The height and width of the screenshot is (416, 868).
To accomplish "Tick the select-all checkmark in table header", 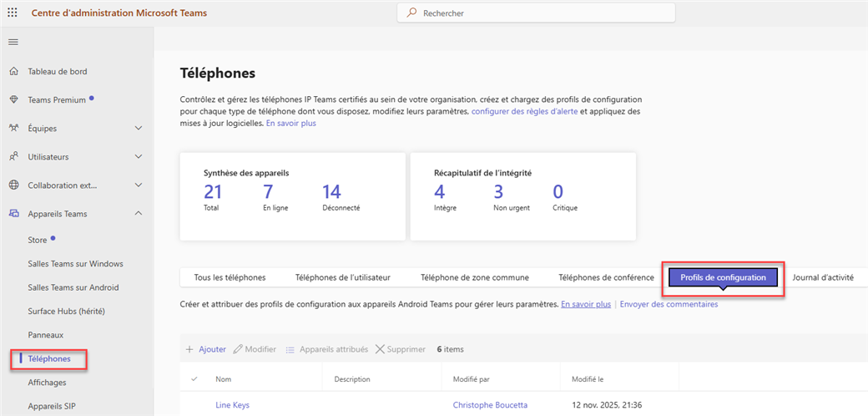I will [x=194, y=379].
